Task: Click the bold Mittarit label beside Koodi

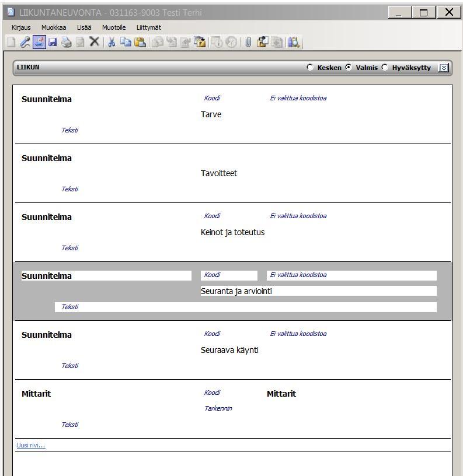Action: point(281,394)
